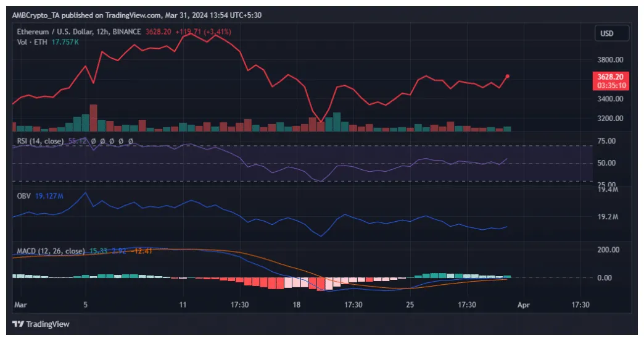Click the 3400.00 price axis label
The image size is (644, 341).
click(x=610, y=99)
